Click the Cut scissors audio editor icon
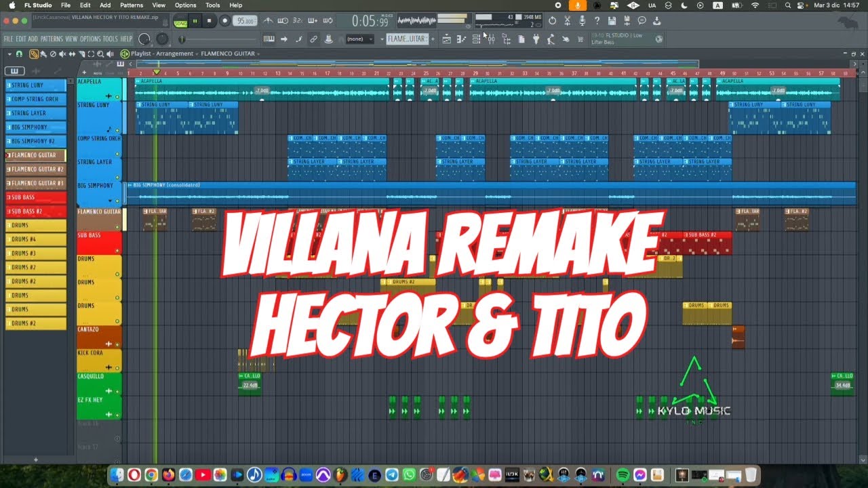 (x=567, y=20)
